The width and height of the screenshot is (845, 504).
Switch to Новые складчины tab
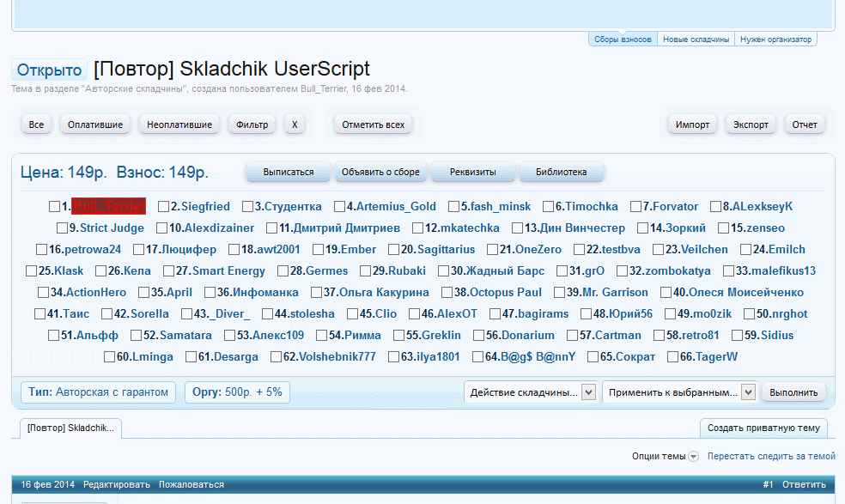tap(696, 39)
